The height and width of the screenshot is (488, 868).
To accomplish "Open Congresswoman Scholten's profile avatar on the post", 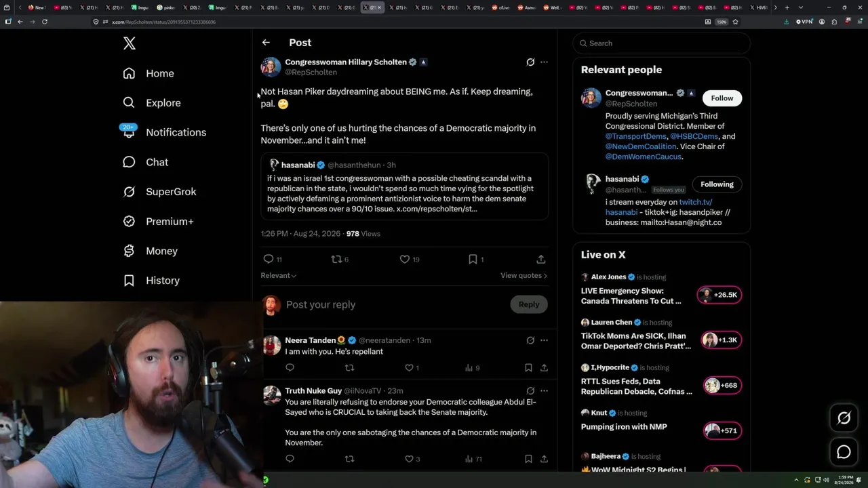I will click(x=271, y=67).
